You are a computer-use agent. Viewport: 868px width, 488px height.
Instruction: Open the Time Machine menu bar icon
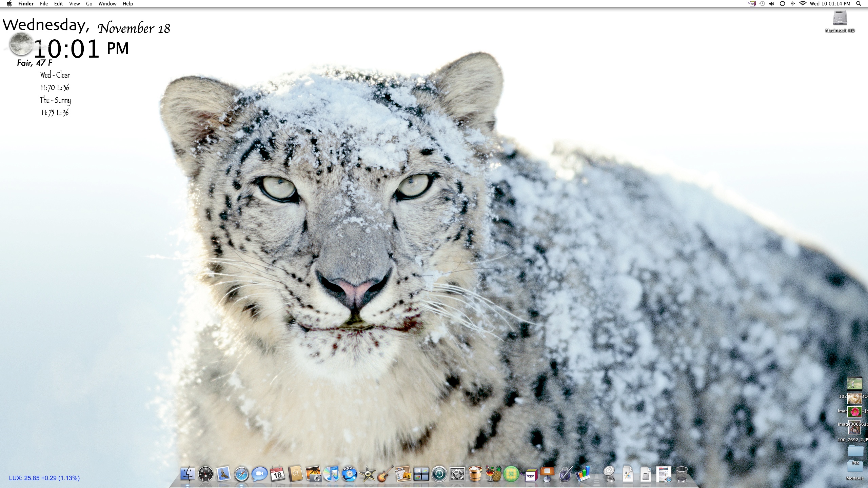[x=762, y=4]
